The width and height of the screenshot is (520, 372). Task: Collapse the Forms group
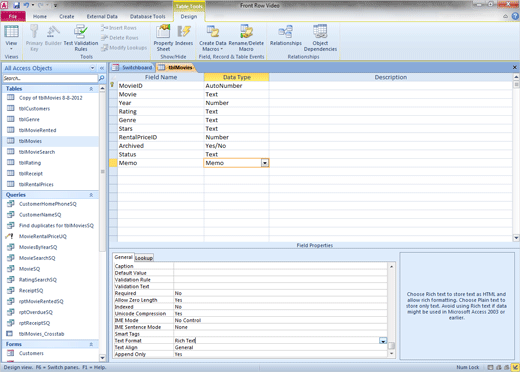click(91, 344)
